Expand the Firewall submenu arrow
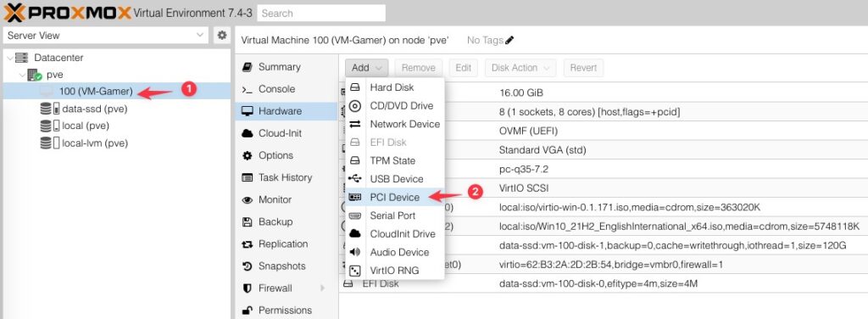868x319 pixels. click(x=323, y=288)
